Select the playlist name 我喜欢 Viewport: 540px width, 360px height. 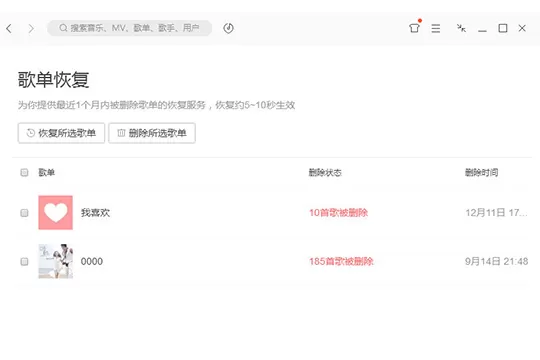[95, 213]
